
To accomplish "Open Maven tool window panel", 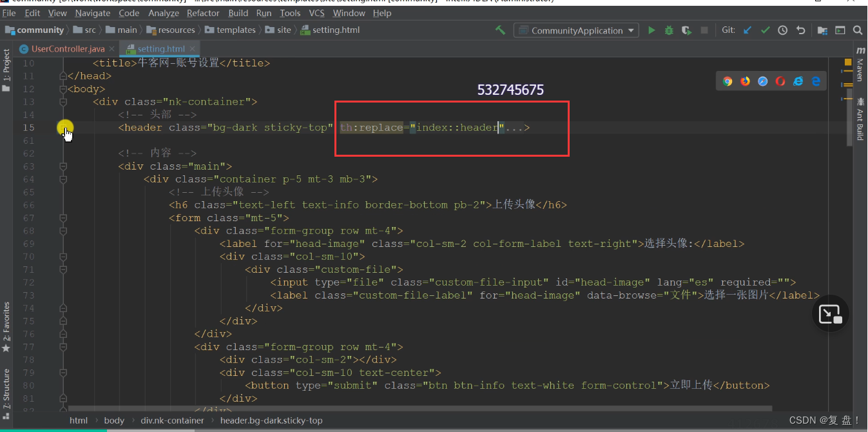I will tap(860, 64).
